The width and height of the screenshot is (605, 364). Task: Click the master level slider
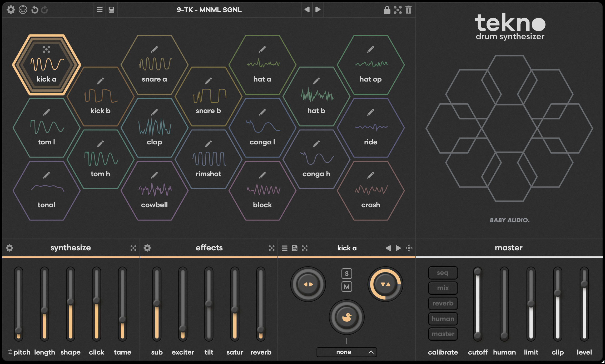click(x=584, y=304)
